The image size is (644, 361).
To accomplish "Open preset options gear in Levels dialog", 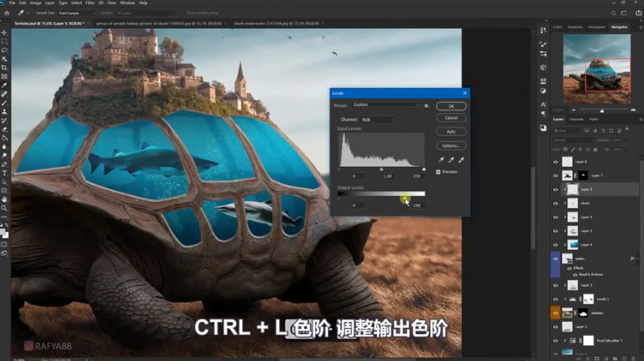I will [426, 105].
